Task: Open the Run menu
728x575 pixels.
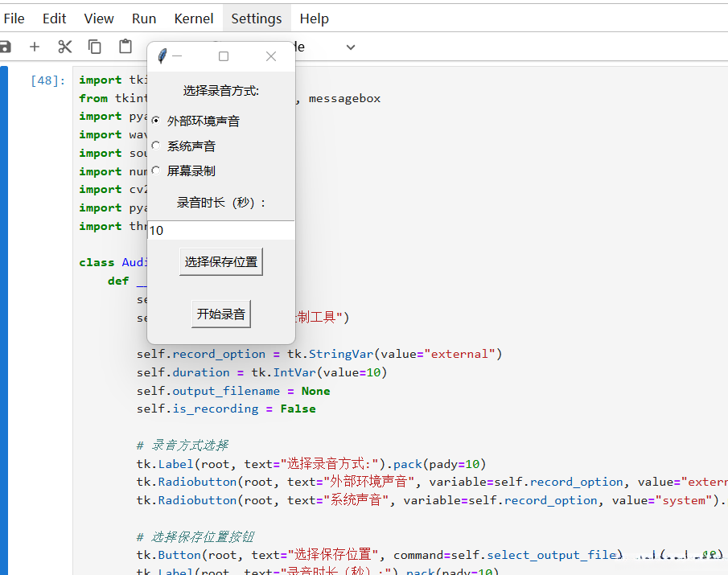Action: 144,18
